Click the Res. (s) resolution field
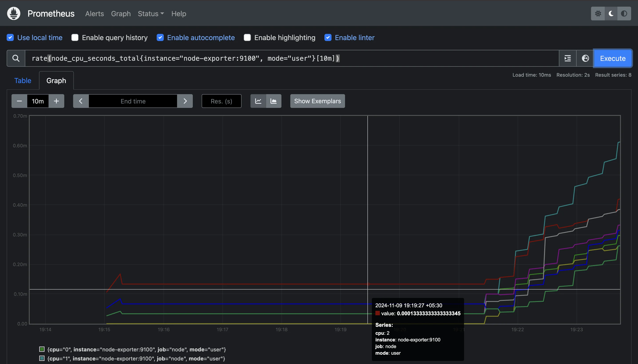 222,101
